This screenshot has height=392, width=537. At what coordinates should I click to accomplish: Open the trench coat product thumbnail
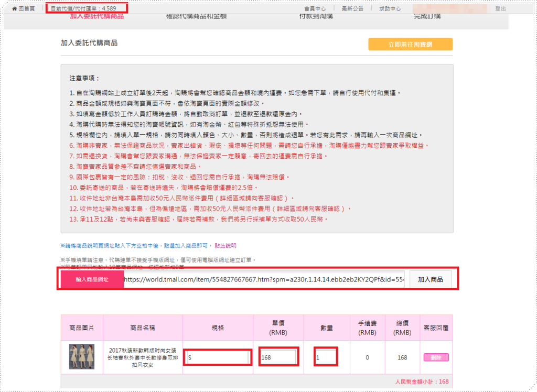(x=81, y=357)
